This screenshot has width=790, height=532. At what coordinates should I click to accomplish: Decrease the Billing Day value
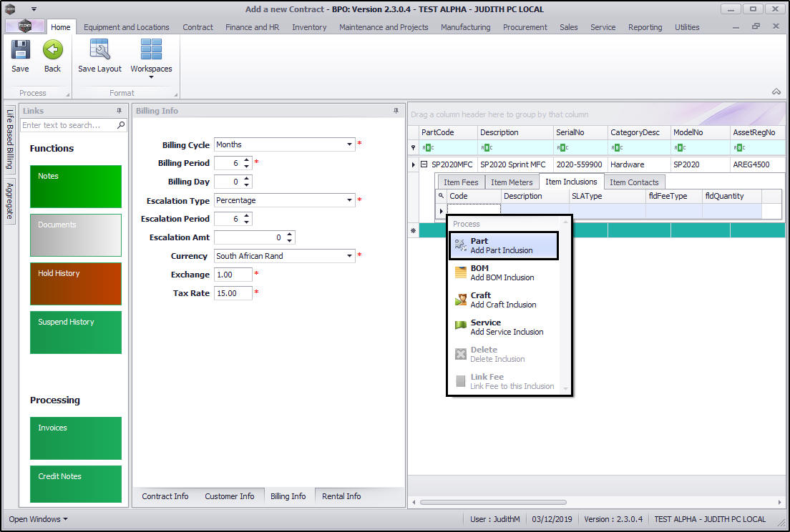pyautogui.click(x=246, y=184)
